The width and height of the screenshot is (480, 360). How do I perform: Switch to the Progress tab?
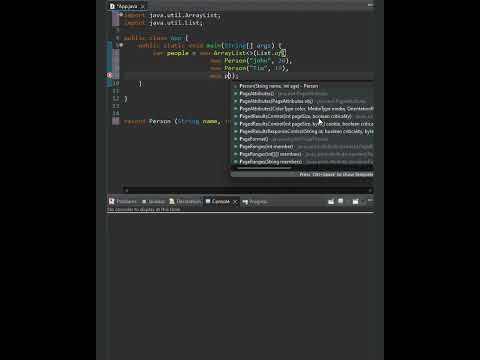tap(255, 202)
